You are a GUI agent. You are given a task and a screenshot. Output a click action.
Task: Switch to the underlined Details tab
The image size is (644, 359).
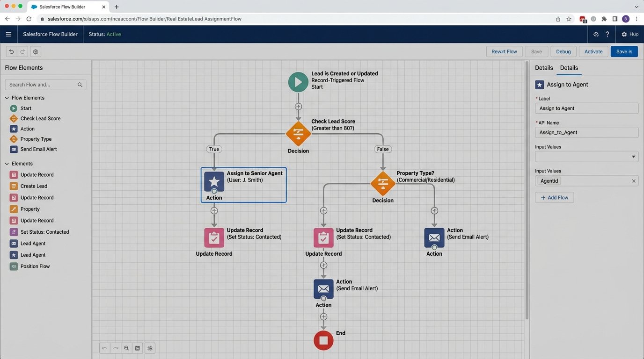pyautogui.click(x=569, y=68)
